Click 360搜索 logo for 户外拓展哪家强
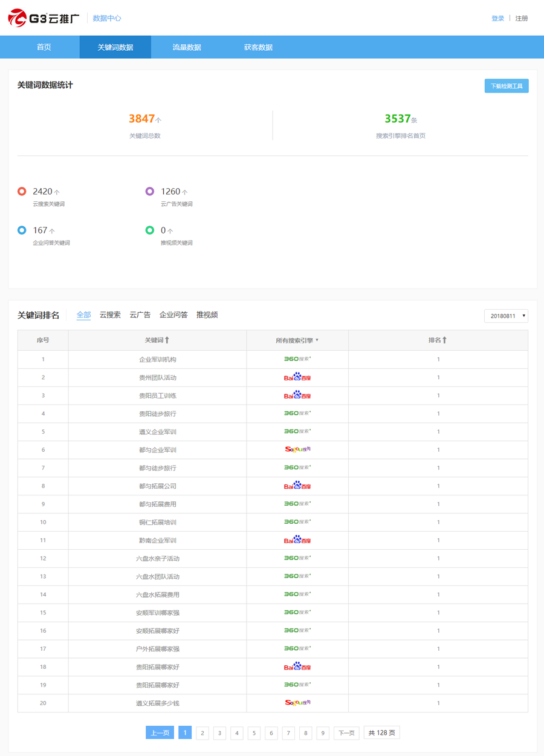Screen dimensions: 544x756 point(297,648)
